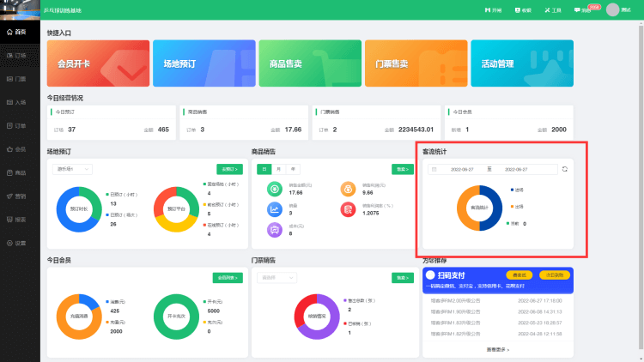Screen dimensions: 644x362
Task: Refresh the 客流统计 chart with reload icon
Action: coord(565,170)
